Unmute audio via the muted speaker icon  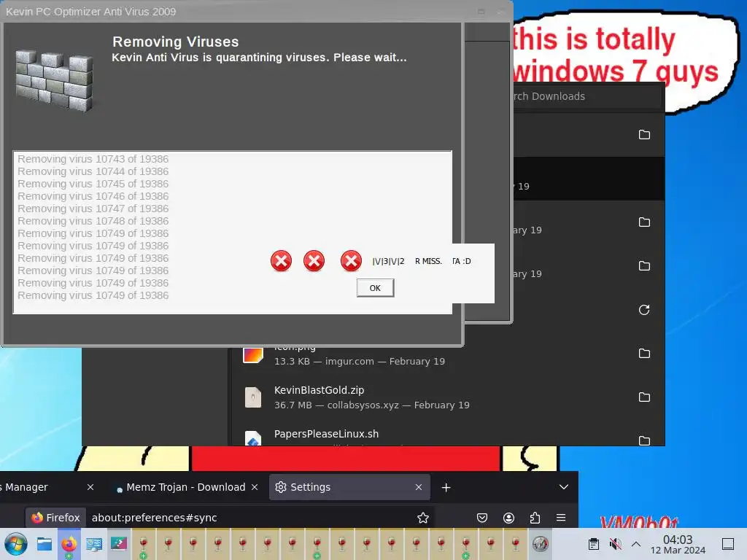[x=615, y=544]
